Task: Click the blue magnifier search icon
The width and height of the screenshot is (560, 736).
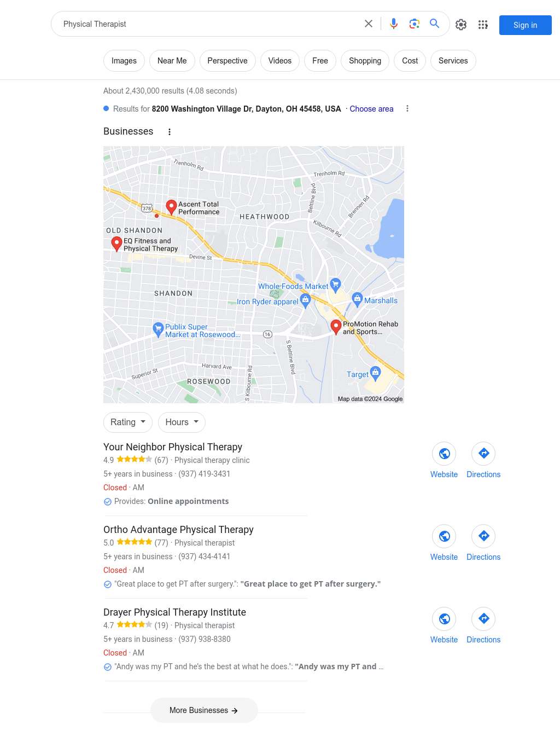Action: [435, 24]
